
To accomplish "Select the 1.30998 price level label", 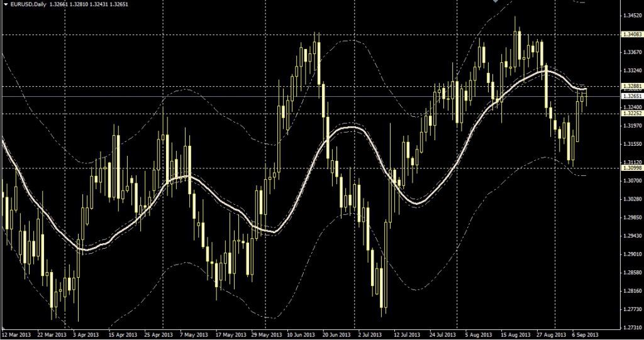I will (631, 168).
